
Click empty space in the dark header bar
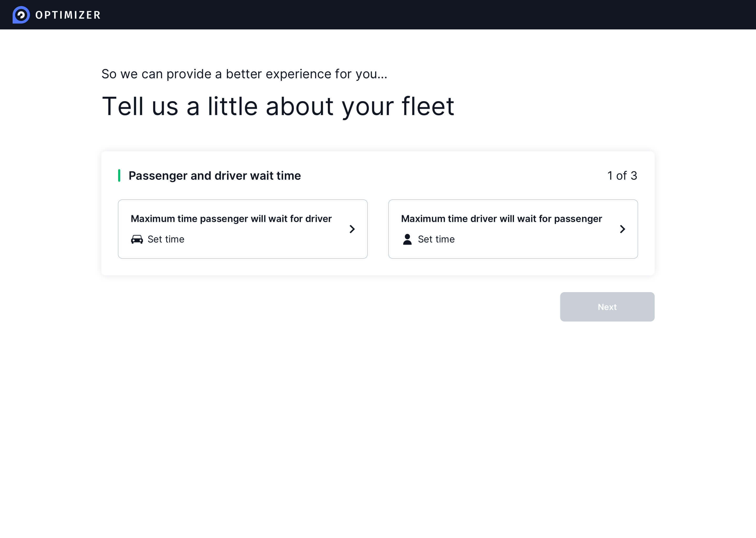tap(397, 15)
